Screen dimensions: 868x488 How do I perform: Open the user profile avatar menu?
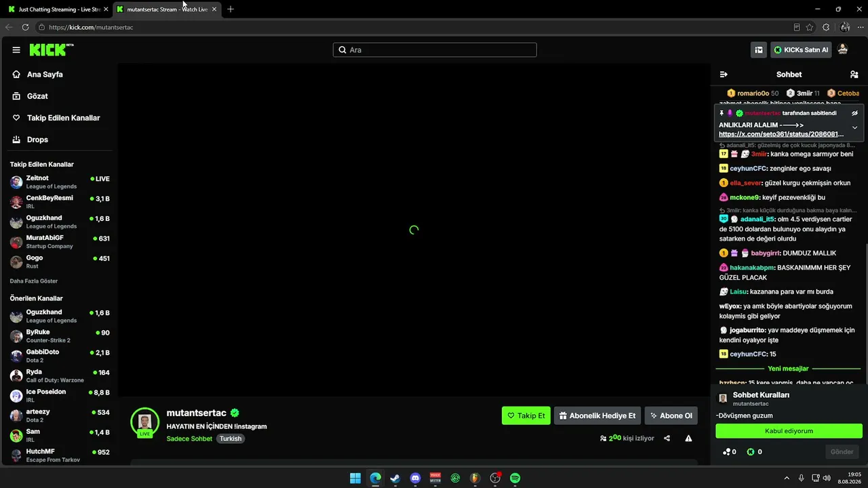coord(843,49)
